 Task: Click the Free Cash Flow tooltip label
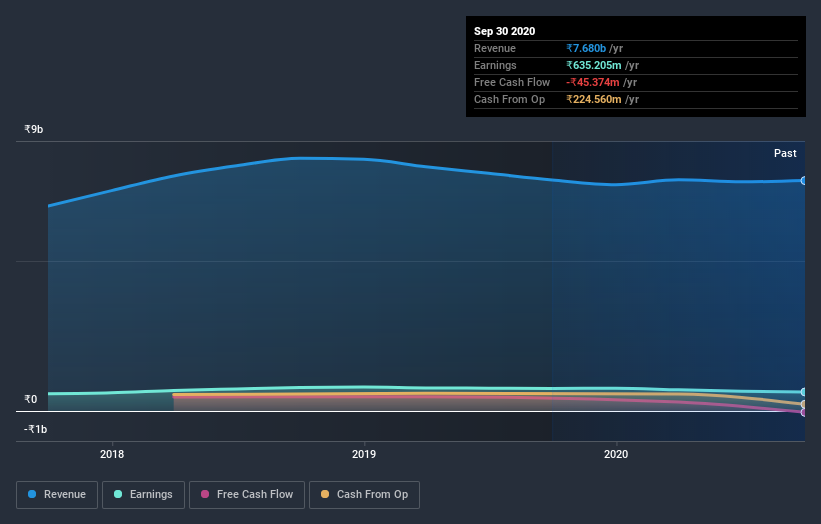pyautogui.click(x=512, y=82)
